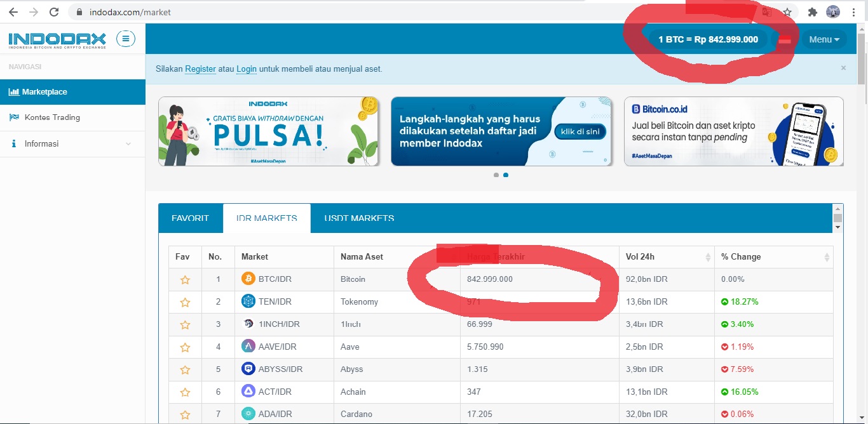Expand the Informasi sidebar section
The width and height of the screenshot is (868, 424).
coord(72,143)
